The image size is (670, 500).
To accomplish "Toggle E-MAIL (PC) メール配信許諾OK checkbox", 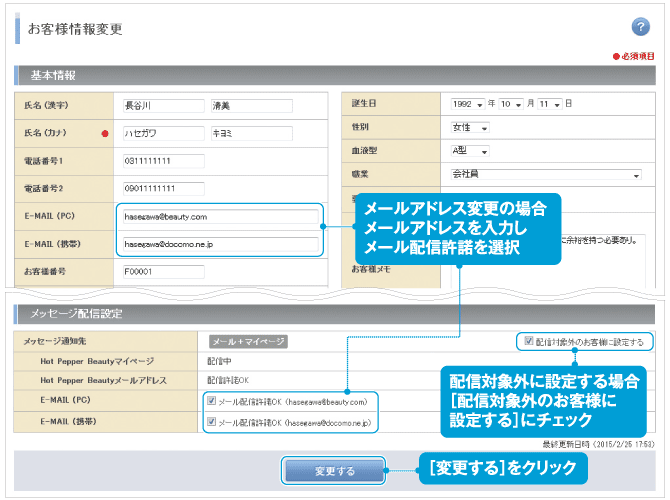I will click(211, 402).
